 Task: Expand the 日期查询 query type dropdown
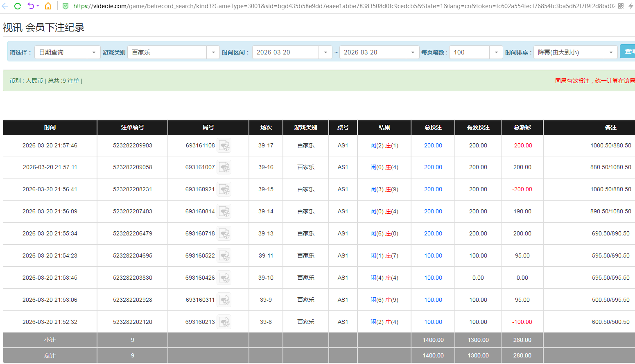point(94,52)
